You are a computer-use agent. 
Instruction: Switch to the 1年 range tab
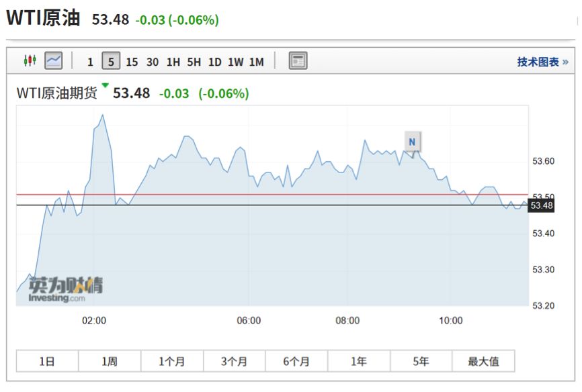tap(359, 361)
